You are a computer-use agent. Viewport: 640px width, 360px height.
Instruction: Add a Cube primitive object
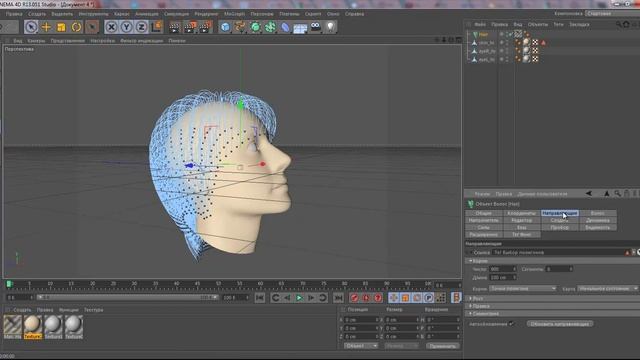225,27
